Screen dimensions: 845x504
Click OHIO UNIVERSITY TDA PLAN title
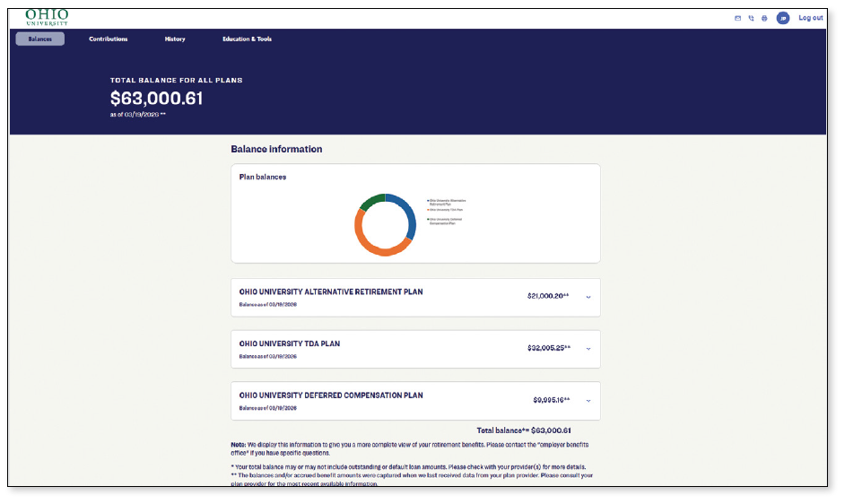click(x=290, y=343)
